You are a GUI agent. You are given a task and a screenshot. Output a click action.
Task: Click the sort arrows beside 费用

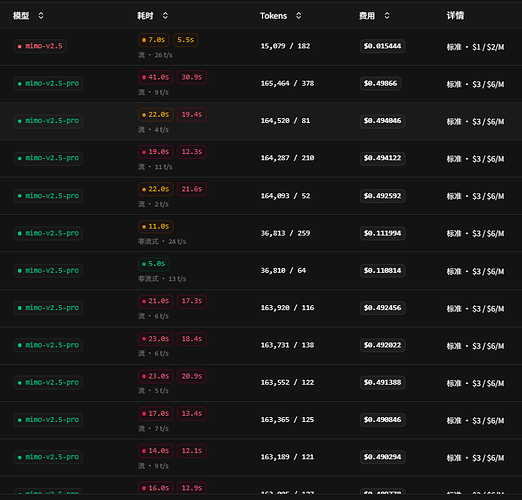pos(387,16)
